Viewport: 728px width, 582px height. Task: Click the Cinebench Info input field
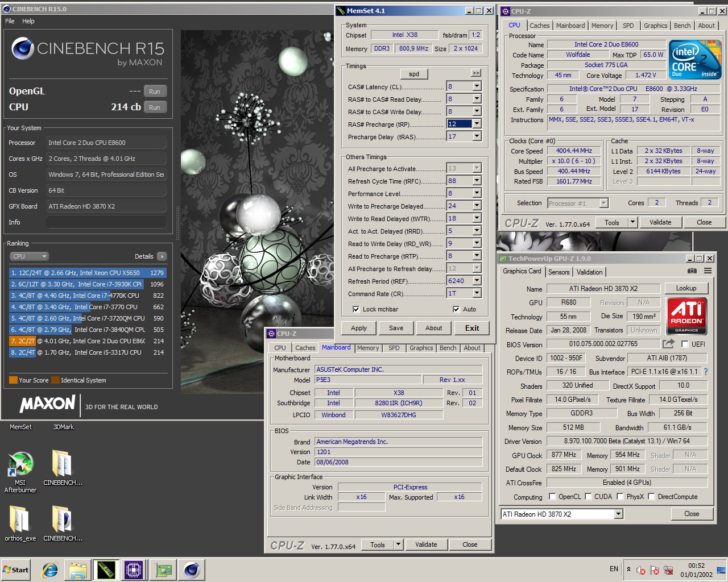point(106,222)
